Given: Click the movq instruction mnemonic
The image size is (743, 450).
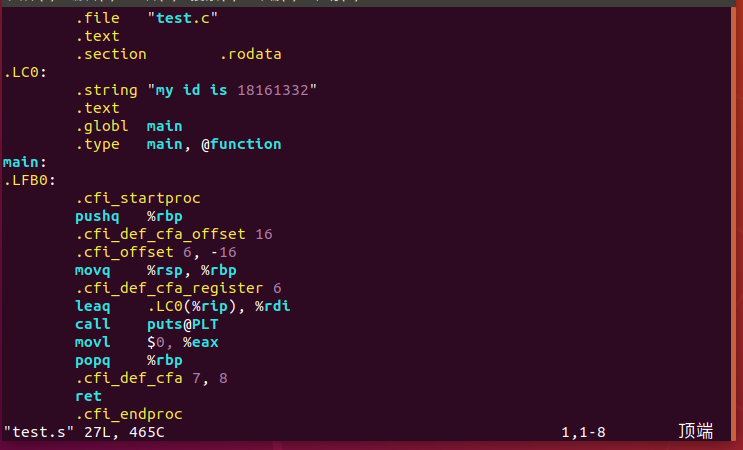Looking at the screenshot, I should [x=93, y=270].
